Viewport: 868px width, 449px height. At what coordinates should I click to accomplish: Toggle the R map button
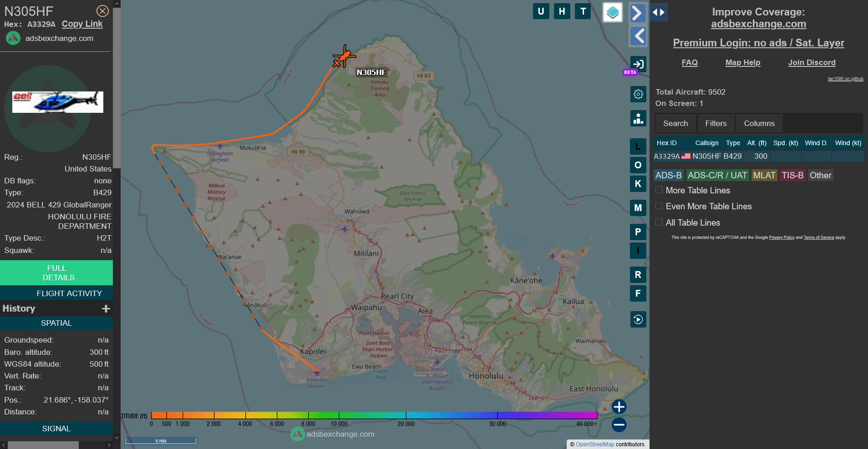(638, 275)
